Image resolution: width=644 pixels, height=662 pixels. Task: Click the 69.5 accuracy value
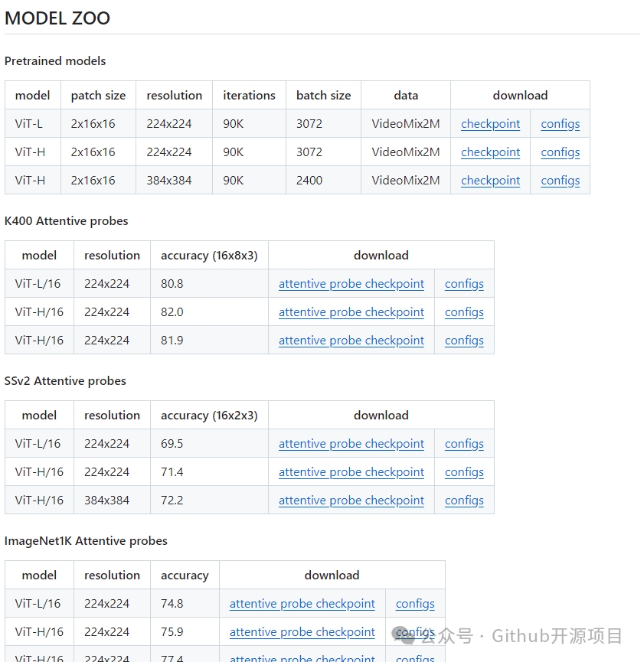[x=172, y=444]
